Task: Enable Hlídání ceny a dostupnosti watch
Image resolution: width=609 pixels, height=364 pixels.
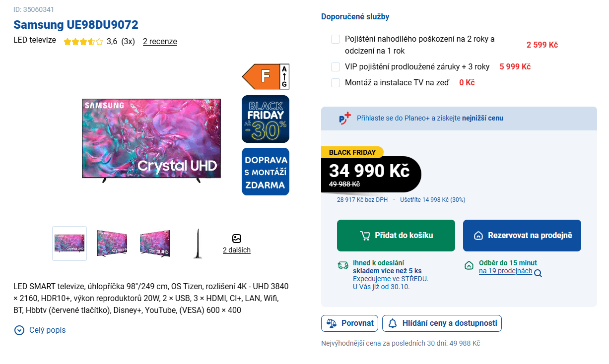Action: coord(442,323)
